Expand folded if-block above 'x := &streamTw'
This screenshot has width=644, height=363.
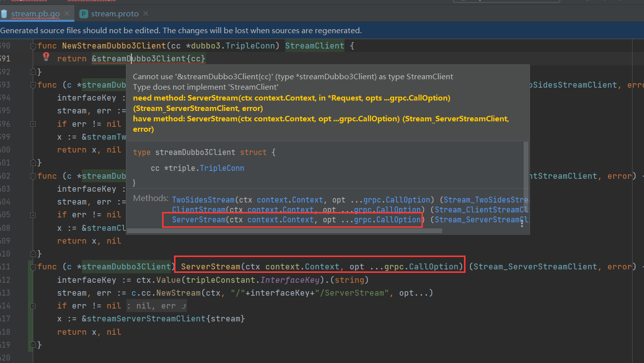click(33, 124)
